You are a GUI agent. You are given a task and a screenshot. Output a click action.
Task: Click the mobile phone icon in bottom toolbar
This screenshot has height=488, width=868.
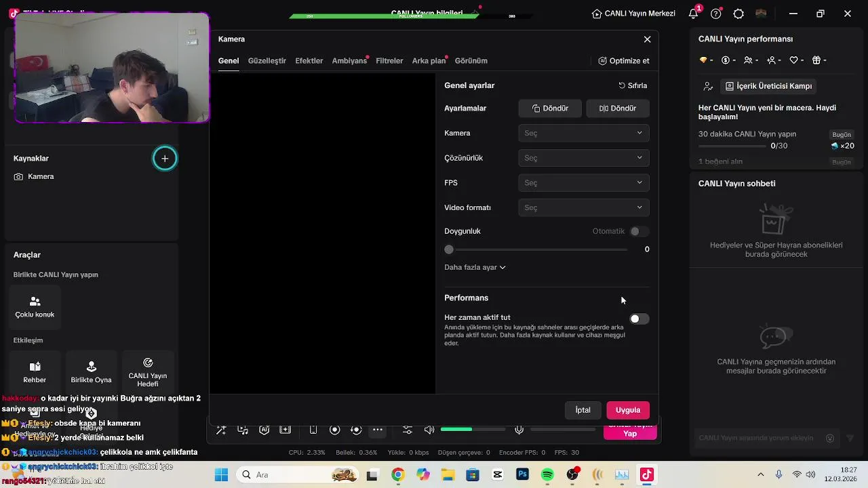tap(313, 430)
